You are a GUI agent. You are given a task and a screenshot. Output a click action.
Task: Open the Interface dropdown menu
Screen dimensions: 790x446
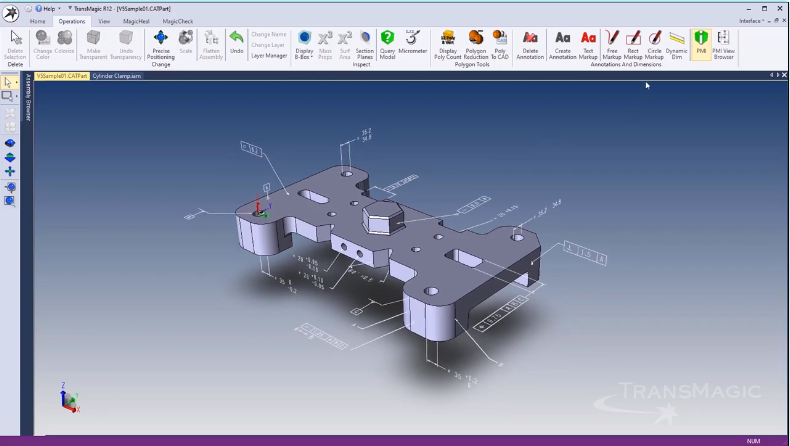click(753, 21)
